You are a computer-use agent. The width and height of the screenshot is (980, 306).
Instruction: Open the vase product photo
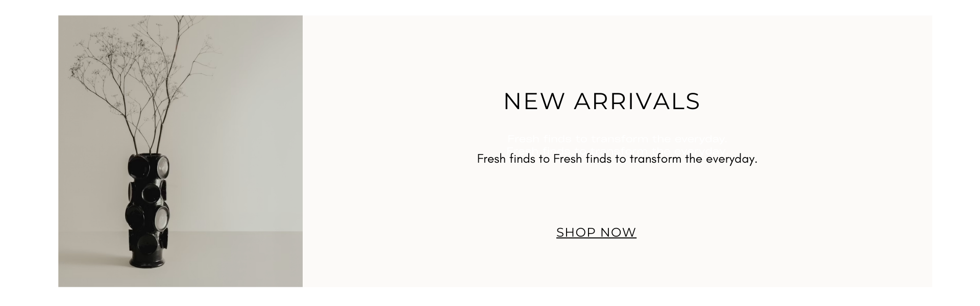click(x=180, y=151)
